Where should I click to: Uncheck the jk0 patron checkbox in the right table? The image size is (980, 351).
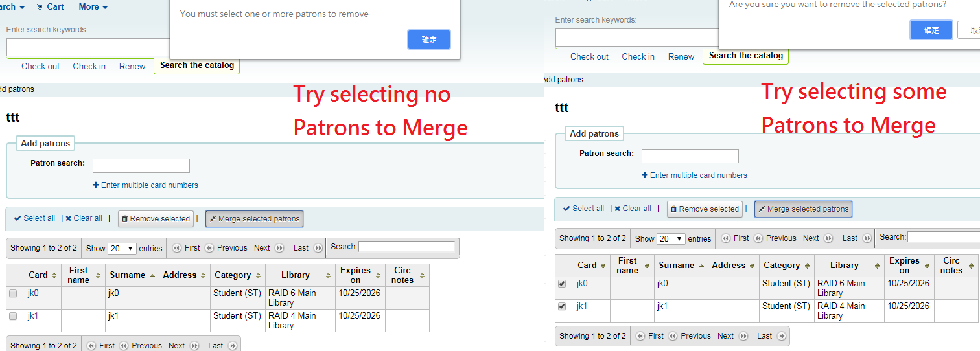tap(562, 284)
